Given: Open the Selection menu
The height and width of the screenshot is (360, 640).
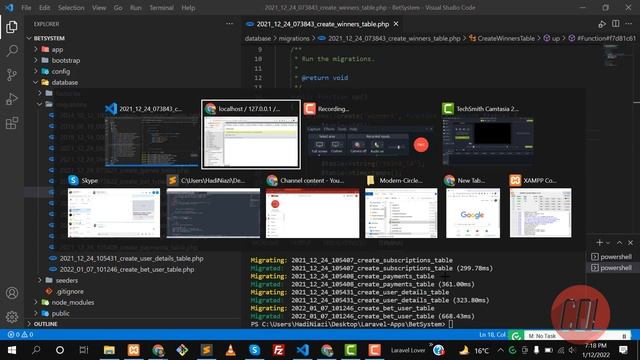Looking at the screenshot, I should pos(71,8).
